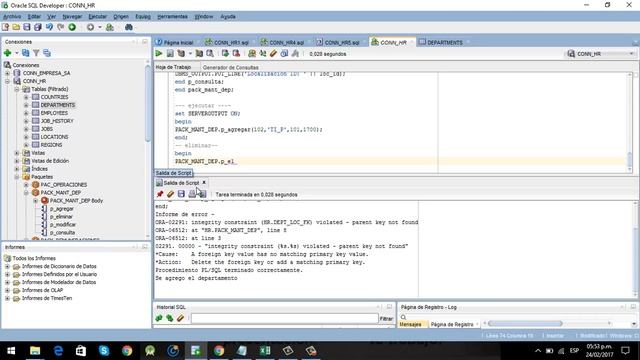Expand the COUNTRIES table node
The height and width of the screenshot is (360, 640).
[x=26, y=97]
